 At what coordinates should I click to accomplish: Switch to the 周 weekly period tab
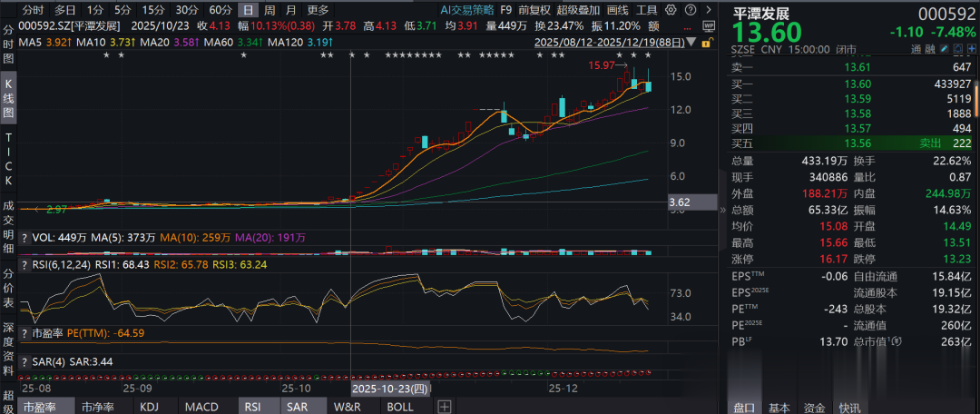(x=269, y=10)
